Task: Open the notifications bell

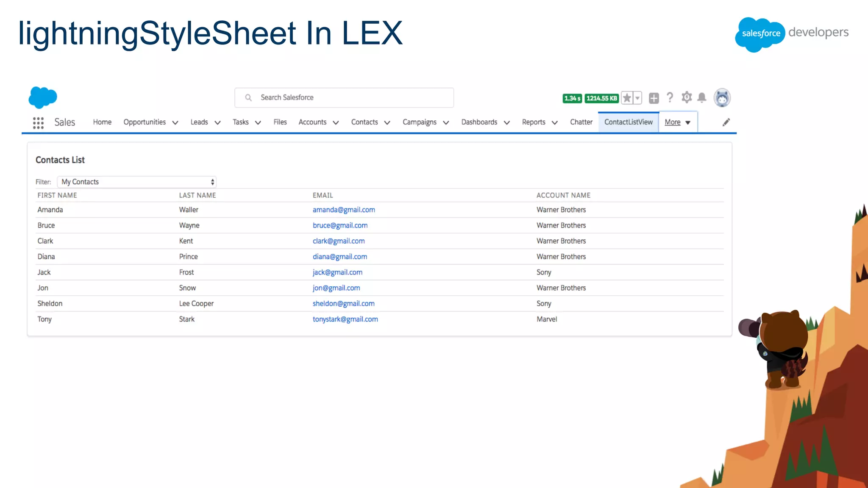Action: [702, 98]
